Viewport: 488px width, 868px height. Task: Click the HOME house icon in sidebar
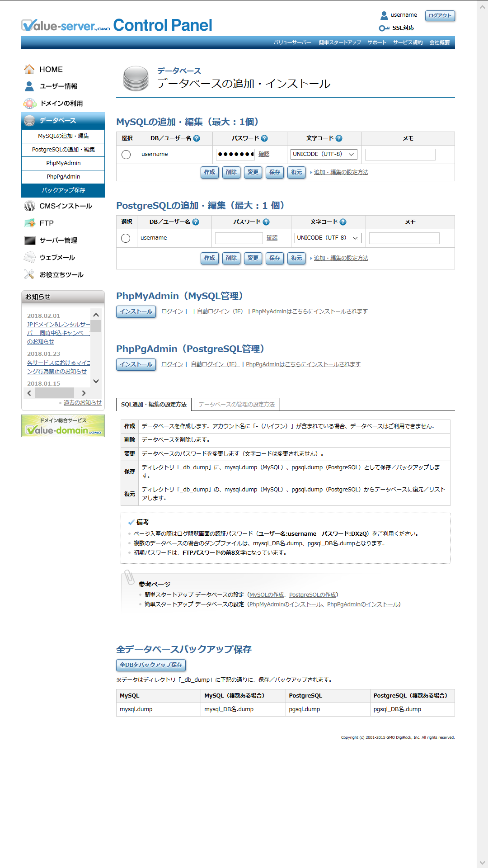[29, 69]
